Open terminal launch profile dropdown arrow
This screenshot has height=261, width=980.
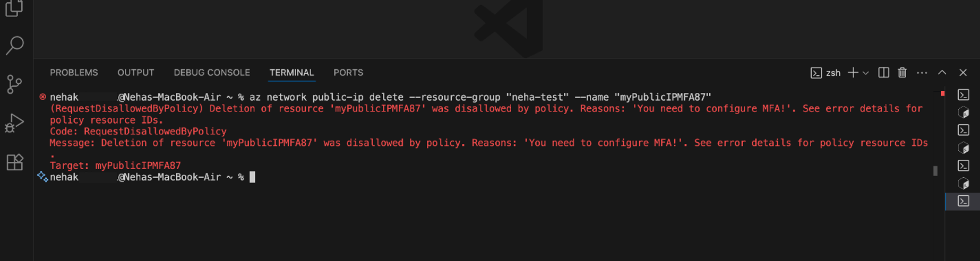point(865,73)
